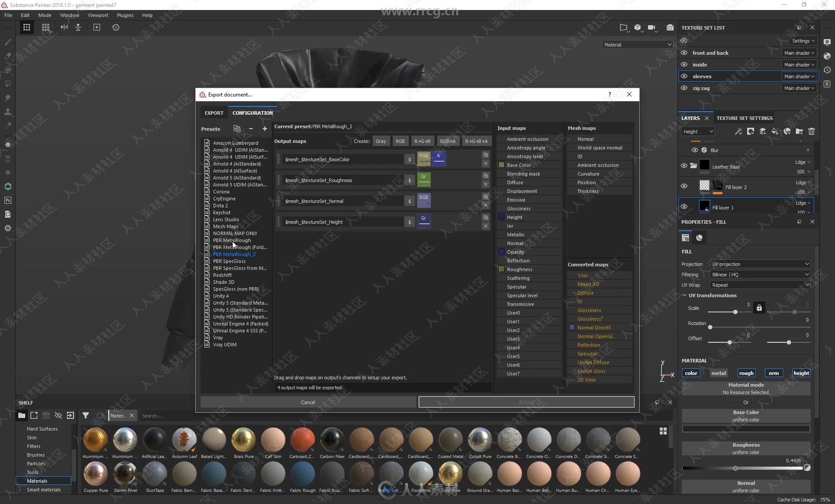Create a Gray output map
This screenshot has height=504, width=835.
tap(381, 141)
